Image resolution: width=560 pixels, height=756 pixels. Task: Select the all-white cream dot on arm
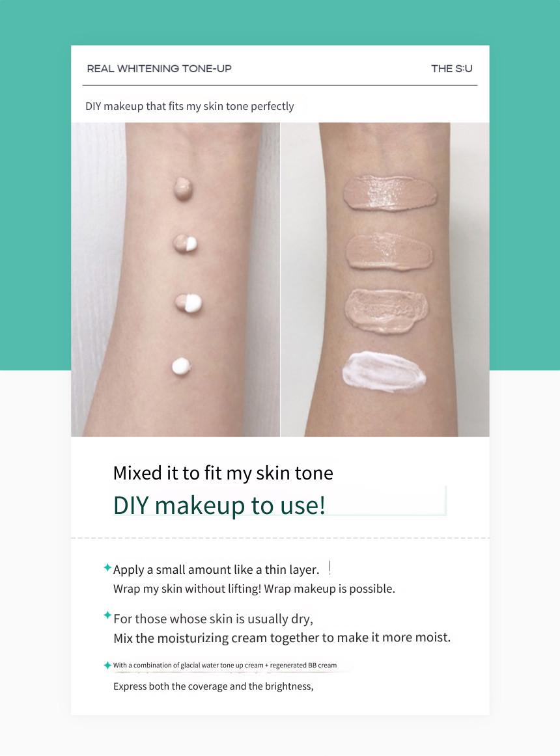tap(181, 367)
